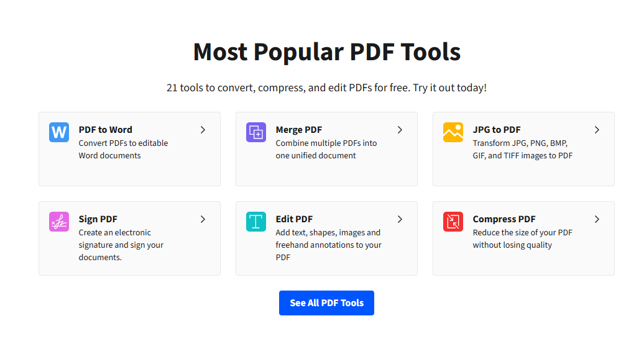
Task: Open the PDF to Word chevron arrow
Action: [x=203, y=130]
